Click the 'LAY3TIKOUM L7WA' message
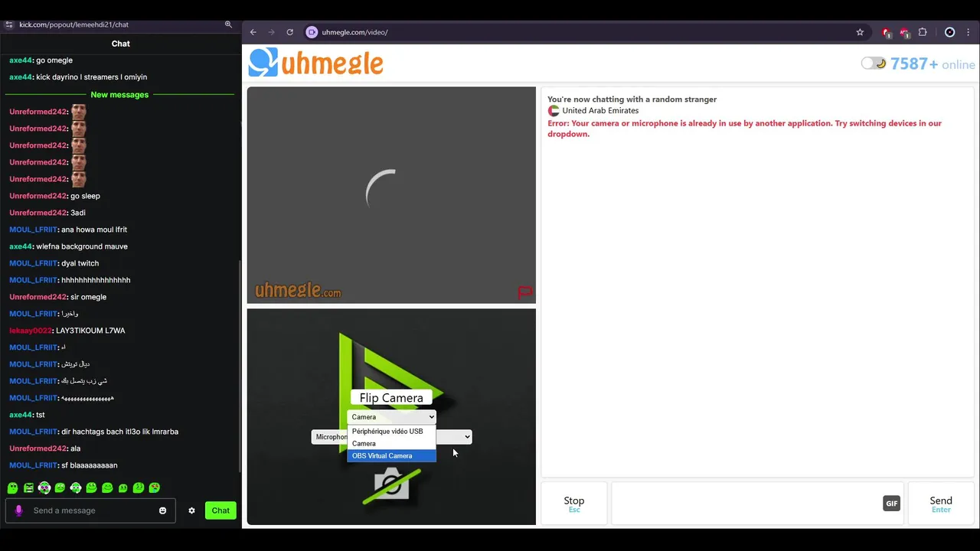 point(90,331)
